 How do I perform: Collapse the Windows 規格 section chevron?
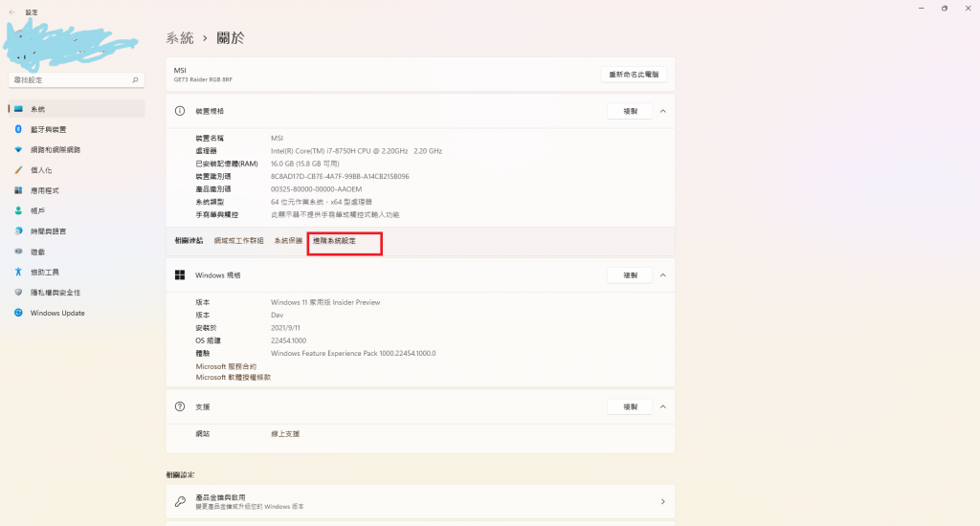663,275
